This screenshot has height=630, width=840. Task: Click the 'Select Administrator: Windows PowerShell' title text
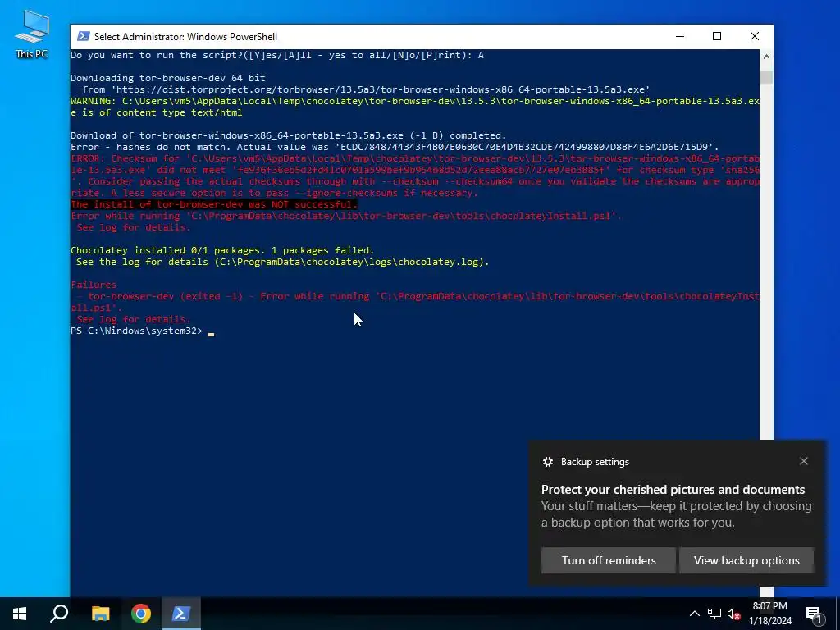pyautogui.click(x=185, y=36)
